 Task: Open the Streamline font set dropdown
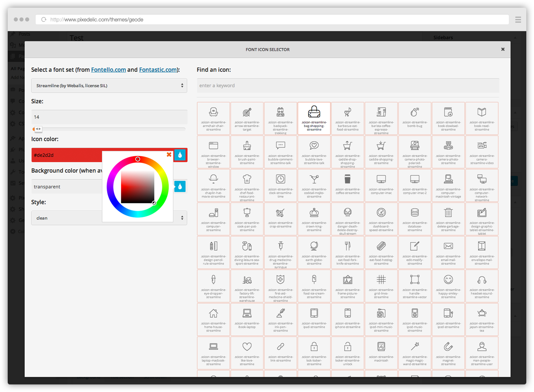(x=109, y=85)
